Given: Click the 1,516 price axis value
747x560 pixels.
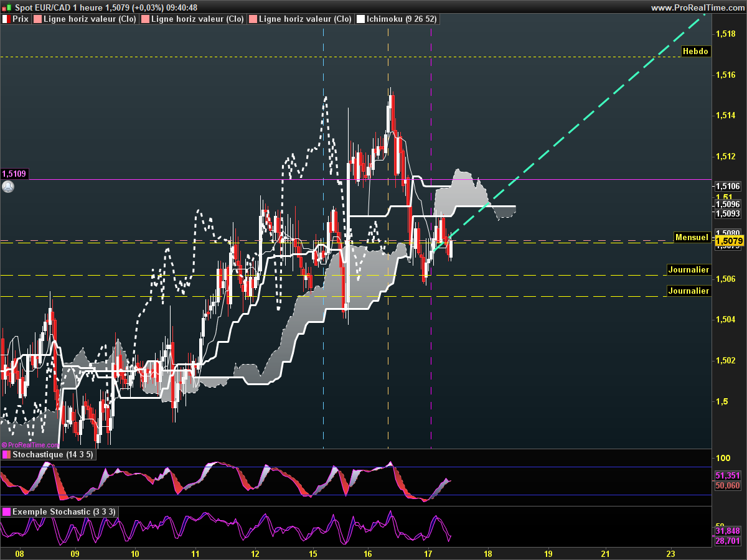Looking at the screenshot, I should click(x=726, y=75).
